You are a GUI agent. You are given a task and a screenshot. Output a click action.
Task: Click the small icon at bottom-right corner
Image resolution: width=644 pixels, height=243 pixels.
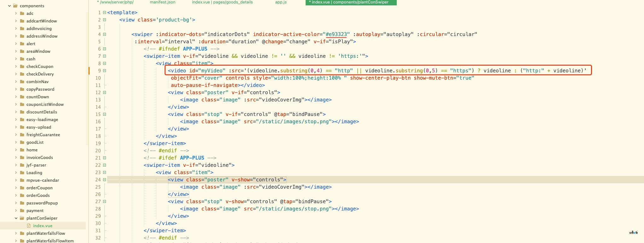coord(633,233)
